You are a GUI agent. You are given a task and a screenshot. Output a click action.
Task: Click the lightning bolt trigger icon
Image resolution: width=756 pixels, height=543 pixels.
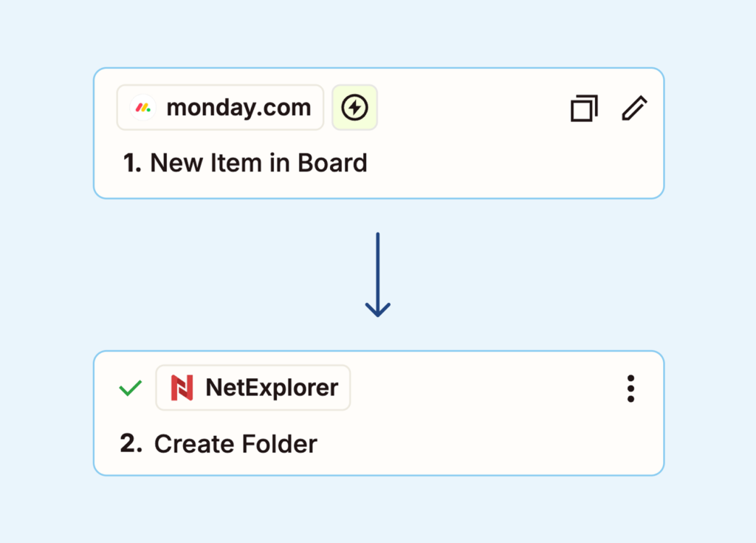pos(354,108)
